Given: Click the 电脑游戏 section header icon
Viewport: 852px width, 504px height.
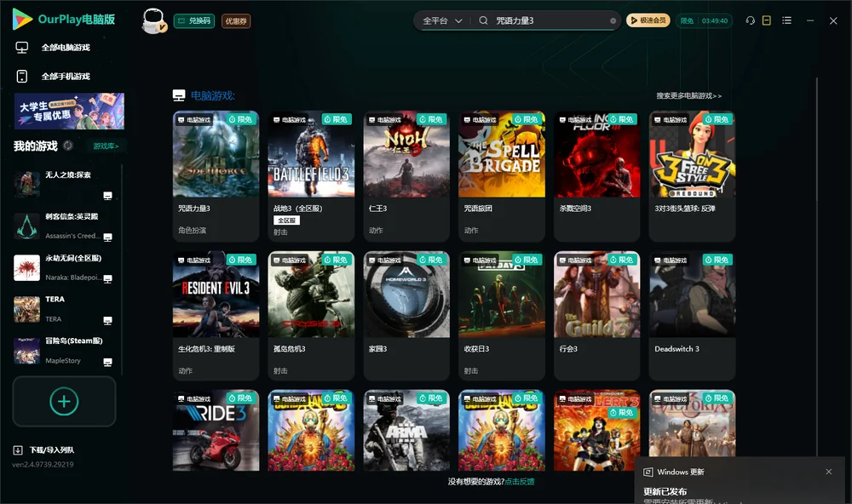Looking at the screenshot, I should 179,95.
